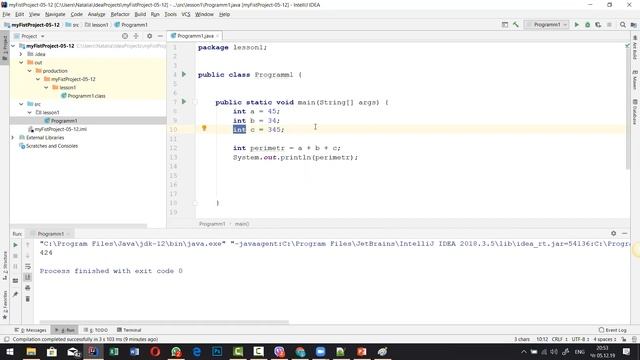
Task: Click the yellow lightbulb intention icon on line 10
Action: pos(204,129)
